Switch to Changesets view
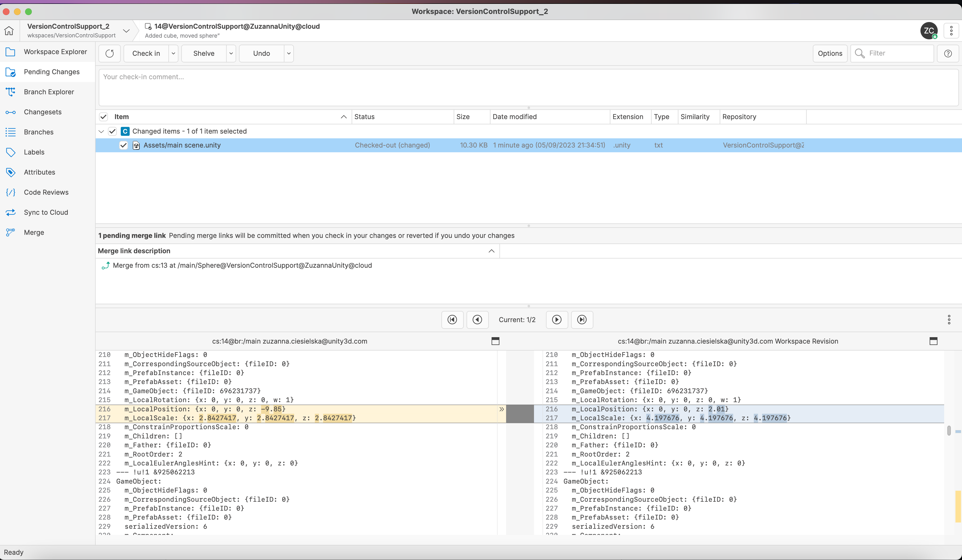 click(x=43, y=112)
